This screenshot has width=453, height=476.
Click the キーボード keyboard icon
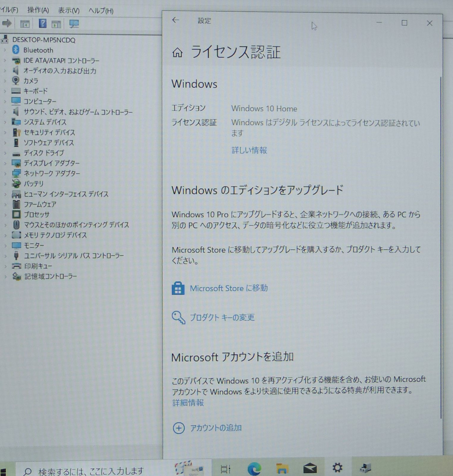pos(16,91)
